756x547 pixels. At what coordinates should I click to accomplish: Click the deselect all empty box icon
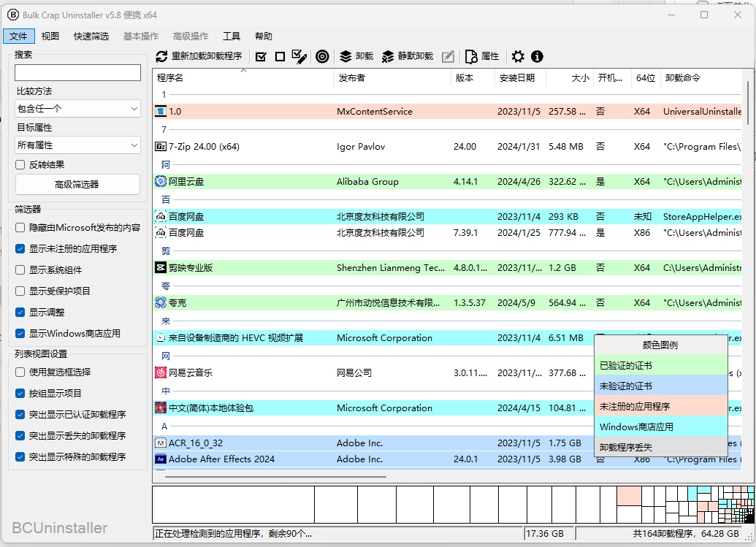click(280, 56)
